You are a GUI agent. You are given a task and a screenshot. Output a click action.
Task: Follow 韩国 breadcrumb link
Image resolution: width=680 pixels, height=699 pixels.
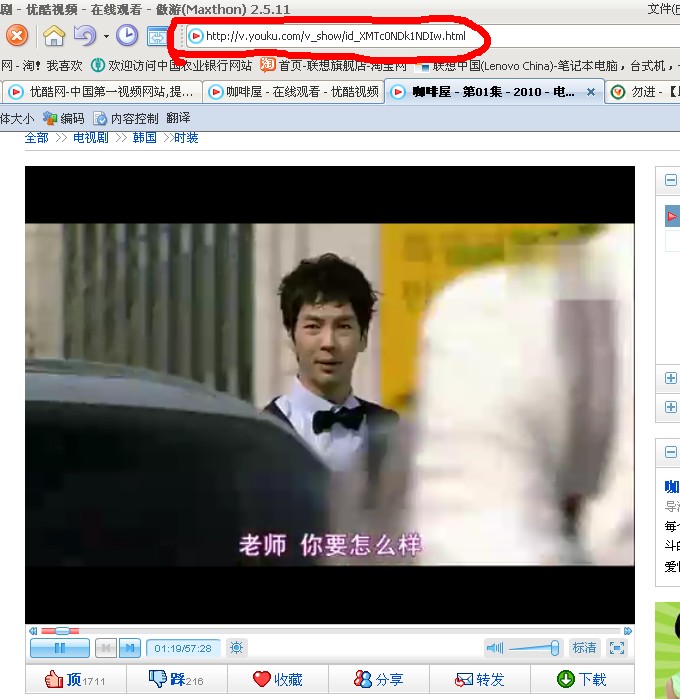144,137
